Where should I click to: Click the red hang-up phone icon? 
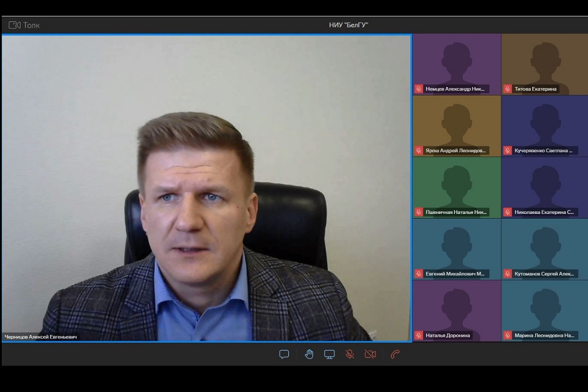[395, 354]
